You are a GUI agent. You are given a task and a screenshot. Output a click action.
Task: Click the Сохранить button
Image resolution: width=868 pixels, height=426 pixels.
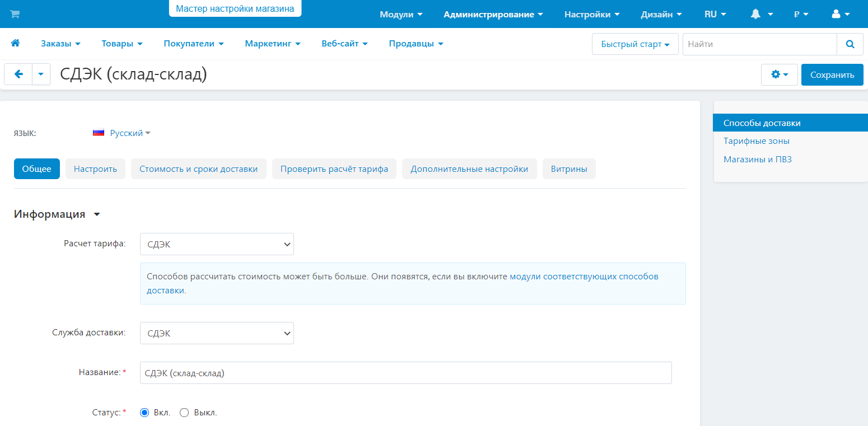832,74
